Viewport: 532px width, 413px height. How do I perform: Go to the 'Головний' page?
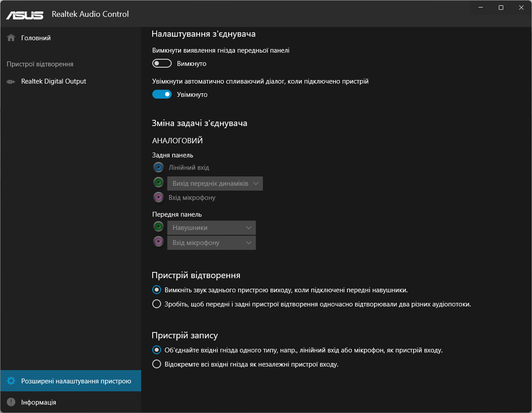point(36,38)
